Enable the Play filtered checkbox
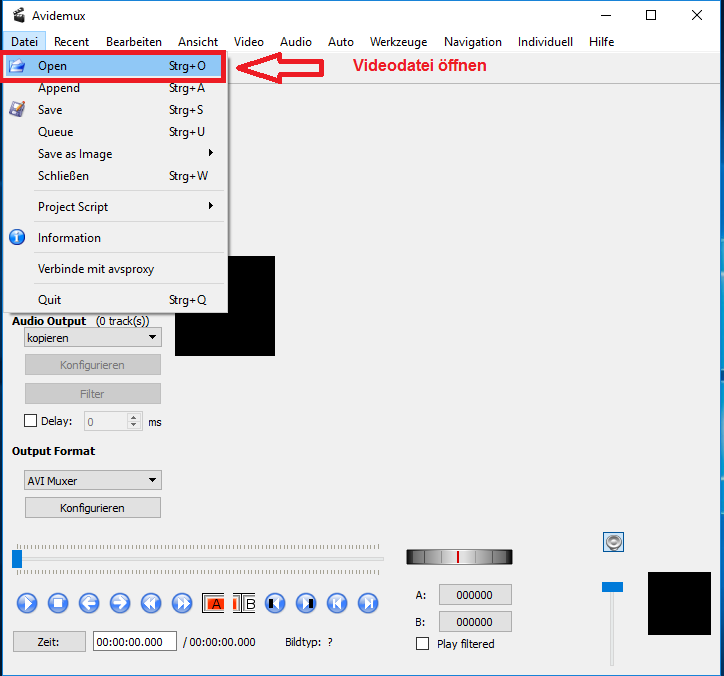This screenshot has height=676, width=724. tap(423, 644)
